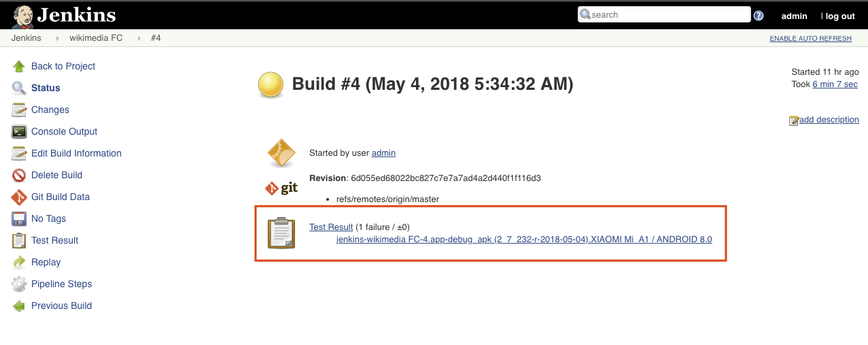Viewport: 868px width, 345px height.
Task: Click add description link
Action: (829, 120)
